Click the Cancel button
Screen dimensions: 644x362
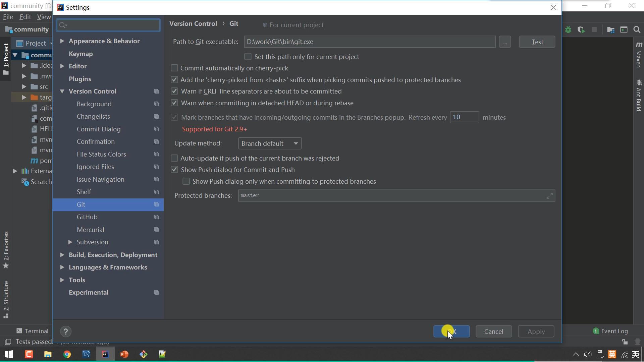[x=493, y=331]
